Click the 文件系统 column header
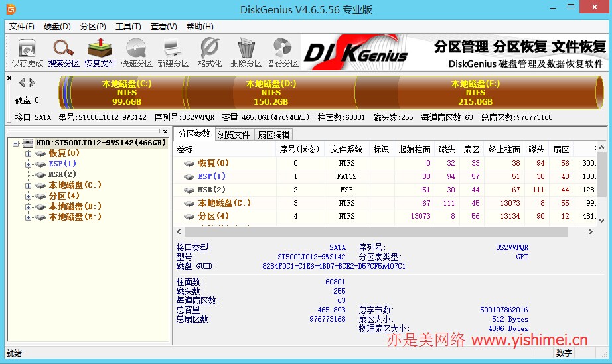The image size is (612, 364). [x=346, y=149]
